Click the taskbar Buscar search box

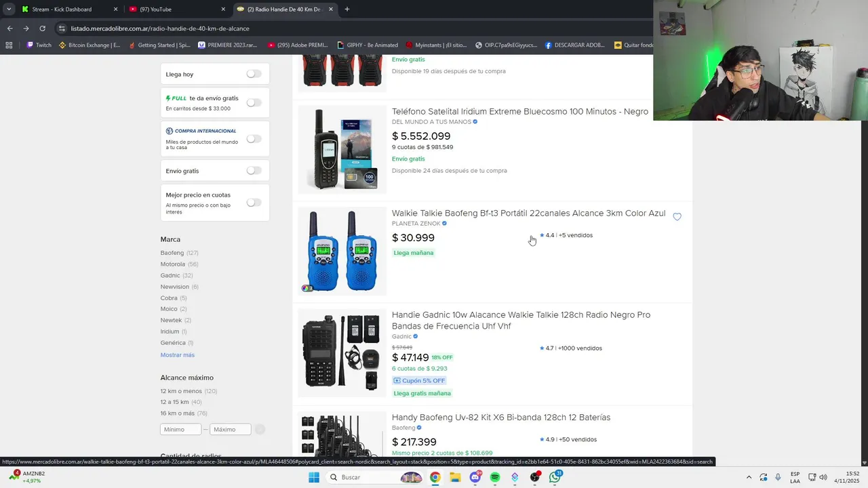(374, 477)
